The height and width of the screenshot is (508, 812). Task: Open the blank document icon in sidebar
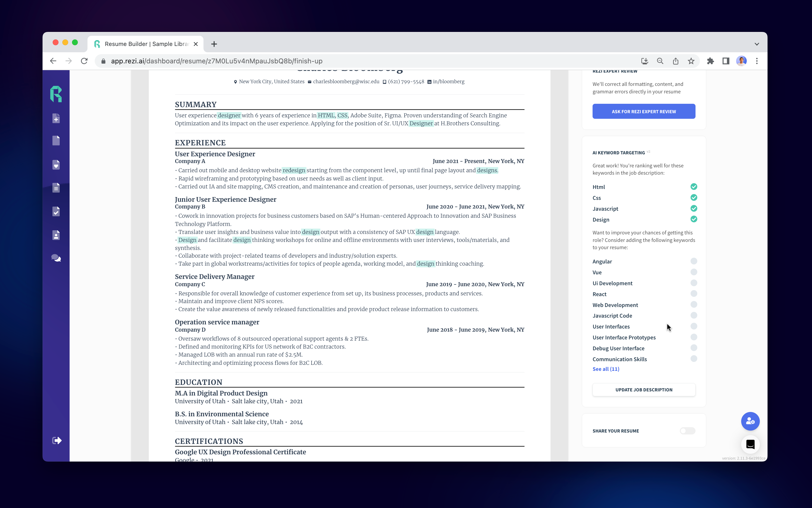coord(56,141)
